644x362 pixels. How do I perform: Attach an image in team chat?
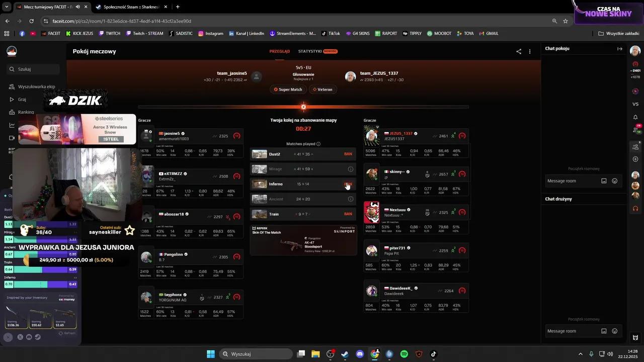point(604,331)
